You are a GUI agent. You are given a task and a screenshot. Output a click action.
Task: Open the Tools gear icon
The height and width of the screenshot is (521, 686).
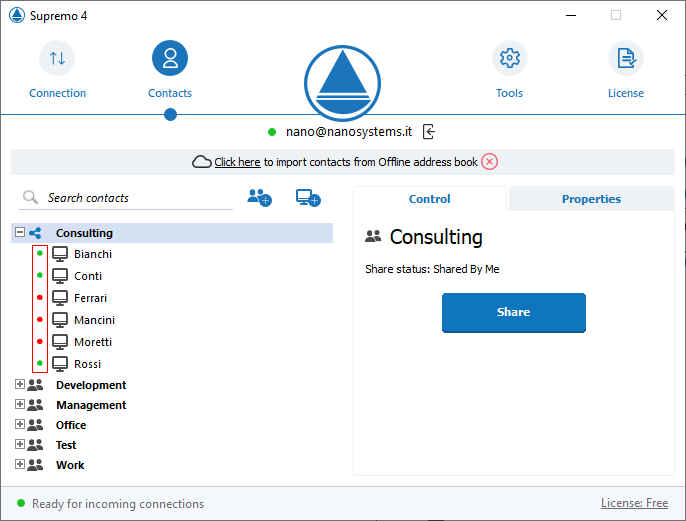coord(510,58)
